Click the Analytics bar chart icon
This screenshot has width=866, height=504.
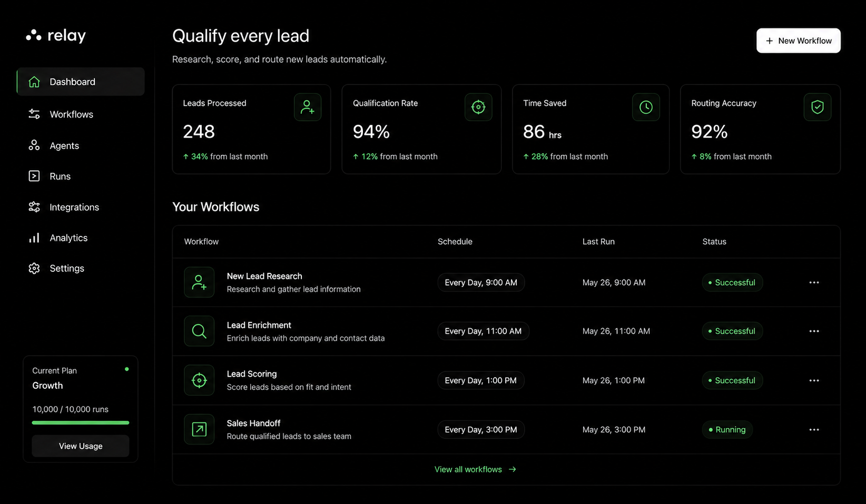pos(34,238)
